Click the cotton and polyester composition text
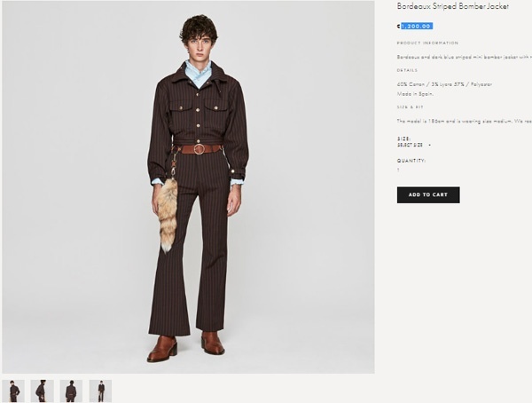The image size is (532, 403). pos(444,84)
